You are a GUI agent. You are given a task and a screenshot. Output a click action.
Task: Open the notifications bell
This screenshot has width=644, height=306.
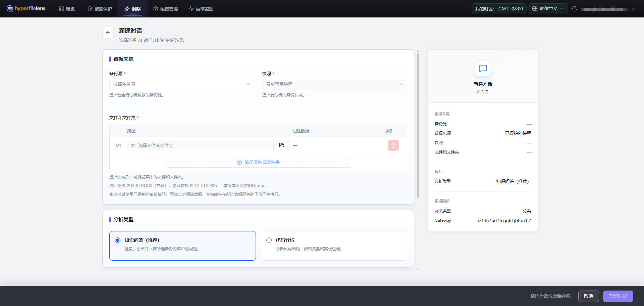pos(574,9)
